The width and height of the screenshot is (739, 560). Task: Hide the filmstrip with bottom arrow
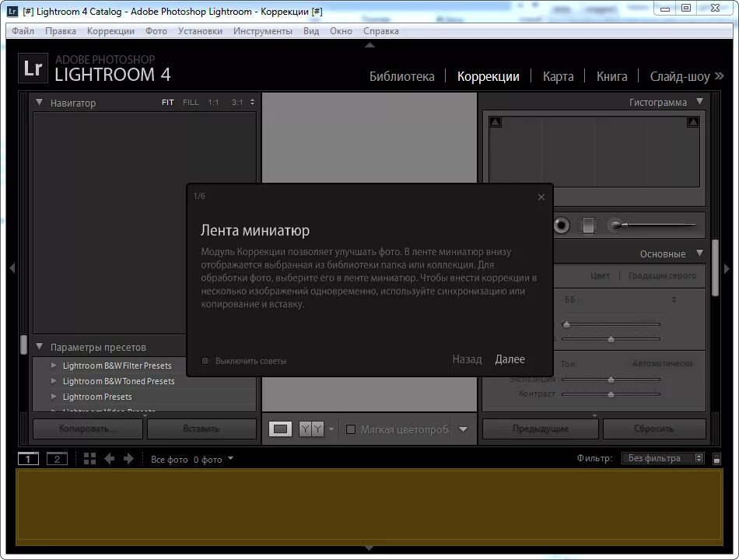click(x=369, y=548)
